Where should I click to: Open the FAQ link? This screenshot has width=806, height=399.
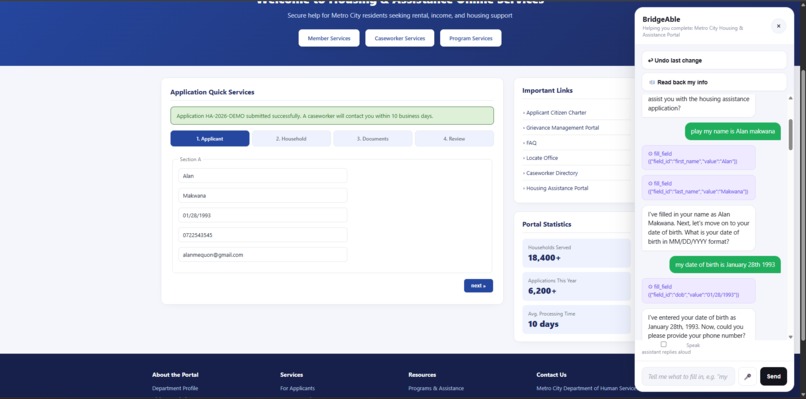[530, 143]
